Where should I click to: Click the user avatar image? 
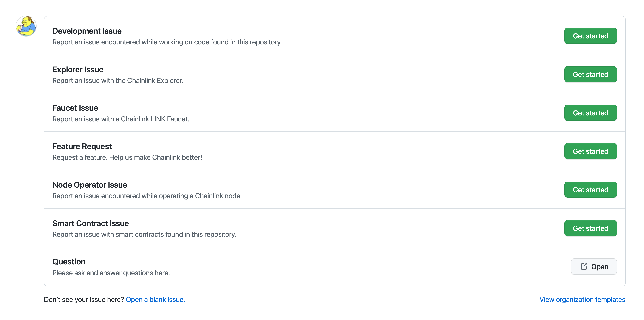(x=26, y=26)
